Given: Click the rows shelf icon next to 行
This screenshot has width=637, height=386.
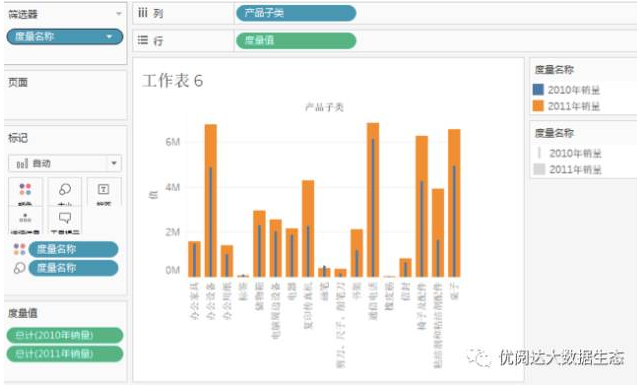Looking at the screenshot, I should [x=143, y=40].
